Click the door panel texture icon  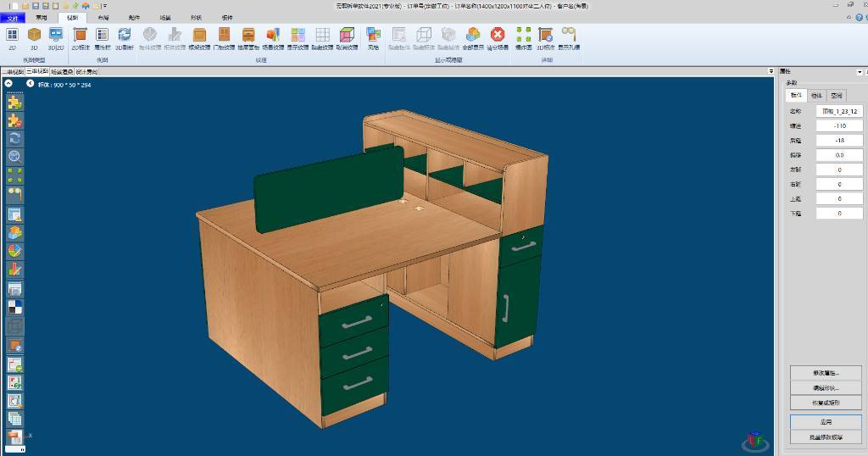[224, 36]
